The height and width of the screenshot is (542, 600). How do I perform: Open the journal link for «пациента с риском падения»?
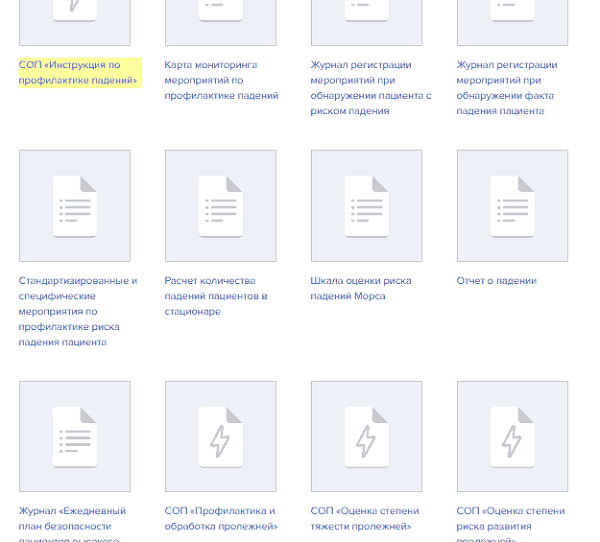(370, 88)
